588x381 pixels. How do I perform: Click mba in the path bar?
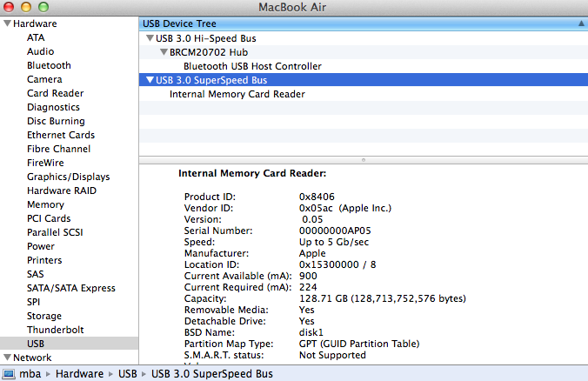click(x=30, y=374)
